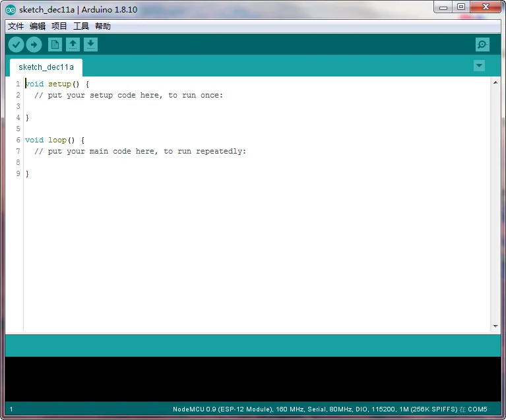Image resolution: width=506 pixels, height=420 pixels.
Task: Open the 帮助 menu
Action: tap(103, 26)
